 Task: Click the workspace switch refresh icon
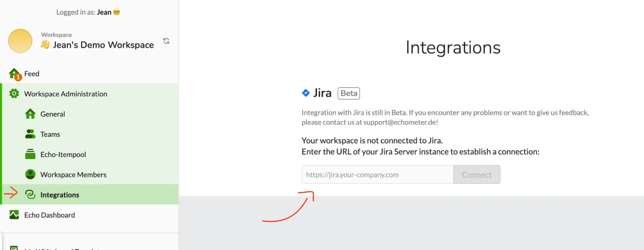coord(166,41)
